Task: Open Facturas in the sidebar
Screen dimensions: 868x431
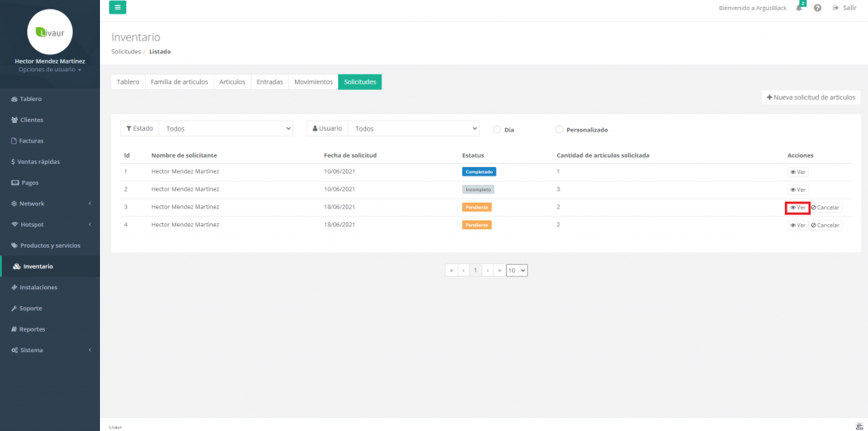Action: pyautogui.click(x=31, y=141)
